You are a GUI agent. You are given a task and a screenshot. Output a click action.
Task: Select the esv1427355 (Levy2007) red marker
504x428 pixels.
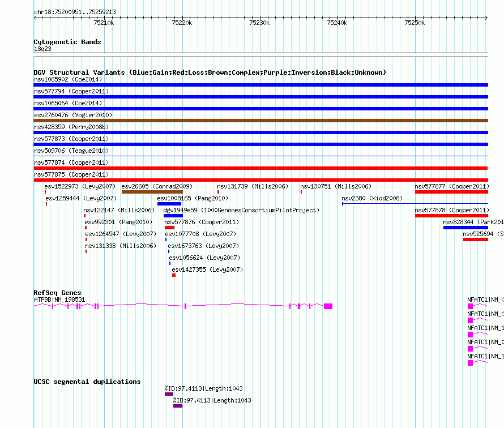(x=174, y=275)
